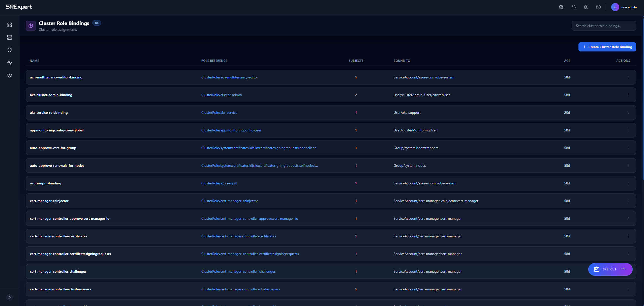644x306 pixels.
Task: Click the SRExpert logo
Action: [x=19, y=7]
